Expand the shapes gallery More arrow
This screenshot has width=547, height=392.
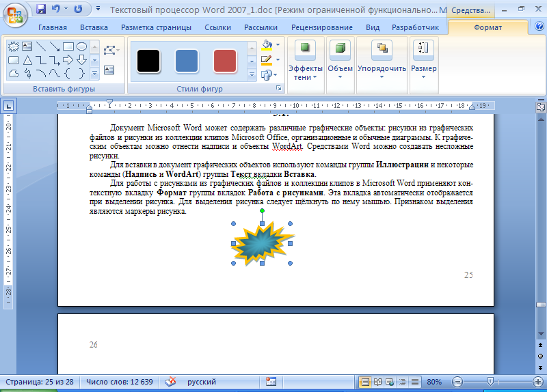[94, 74]
